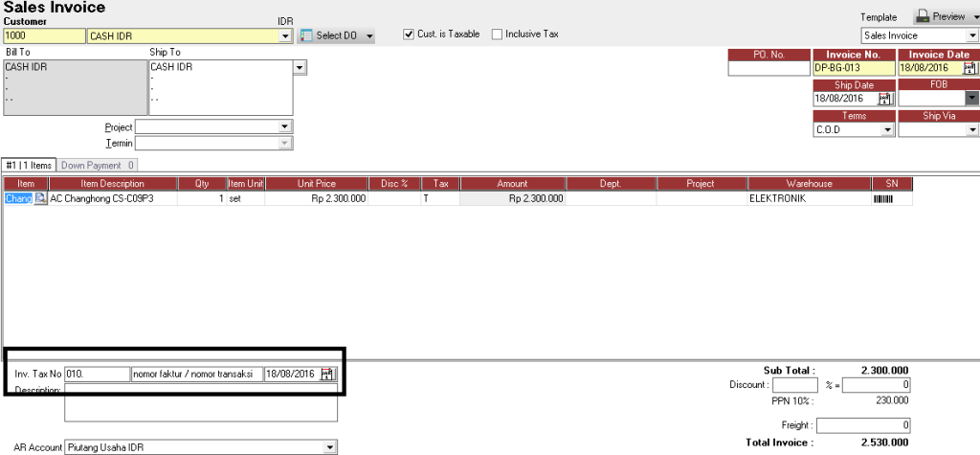This screenshot has width=980, height=455.
Task: Switch to the Down Payment tab
Action: click(x=98, y=165)
